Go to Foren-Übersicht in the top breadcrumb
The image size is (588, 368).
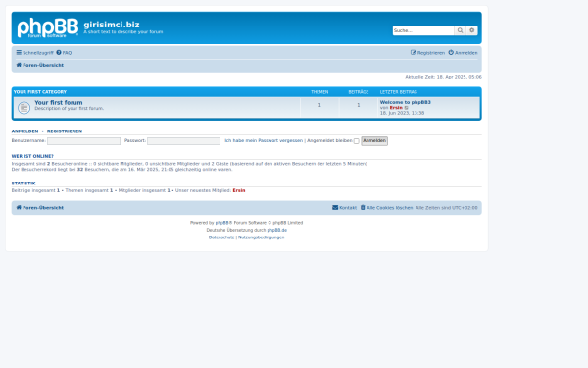pos(40,65)
